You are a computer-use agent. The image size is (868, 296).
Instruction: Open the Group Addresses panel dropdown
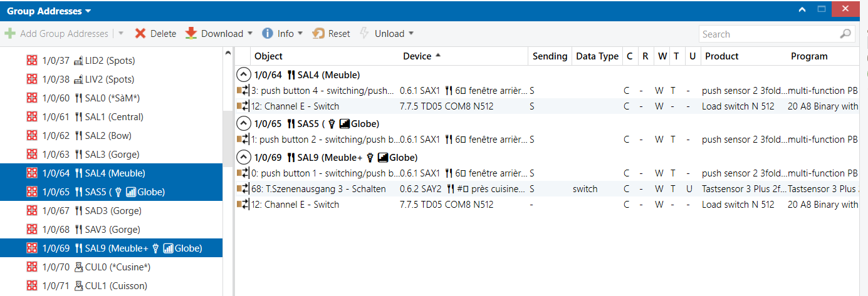point(88,11)
